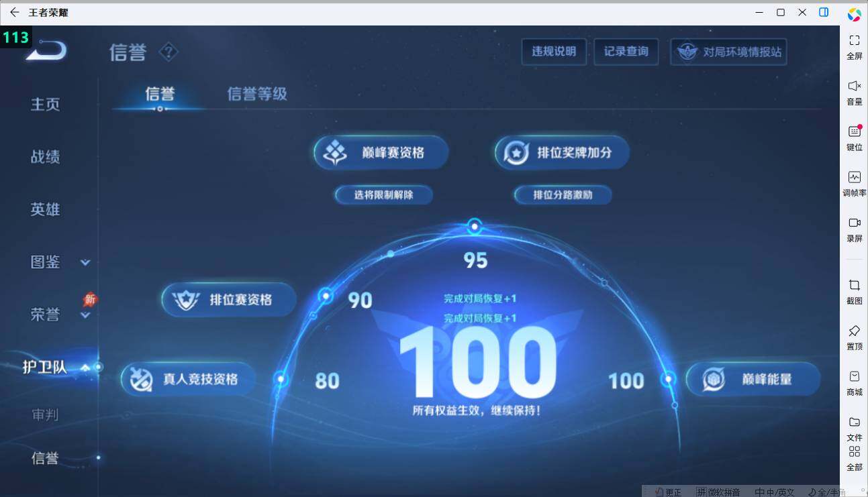Viewport: 868px width, 497px height.
Task: Click the 巅峰赛资格 peak tournament badge icon
Action: click(x=333, y=152)
